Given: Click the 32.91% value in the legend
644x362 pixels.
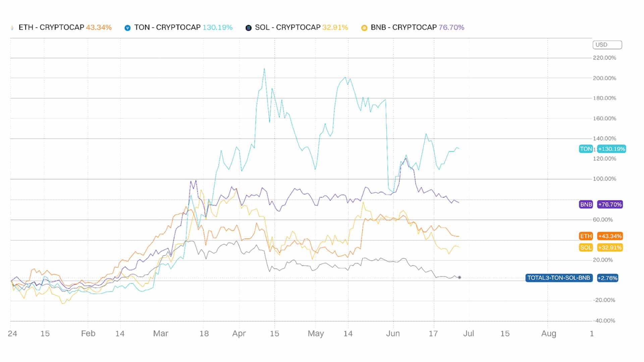Looking at the screenshot, I should pyautogui.click(x=335, y=27).
